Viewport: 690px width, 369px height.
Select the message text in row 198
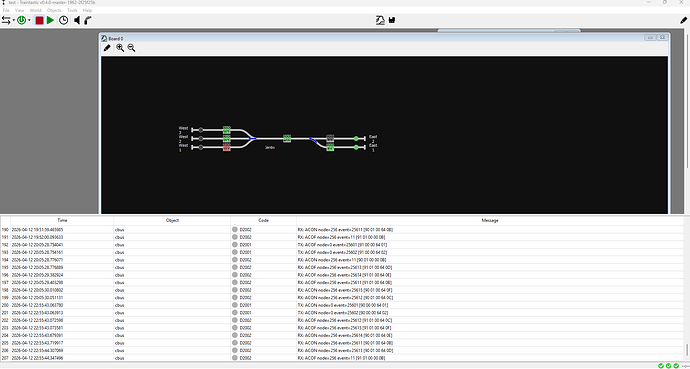click(345, 290)
